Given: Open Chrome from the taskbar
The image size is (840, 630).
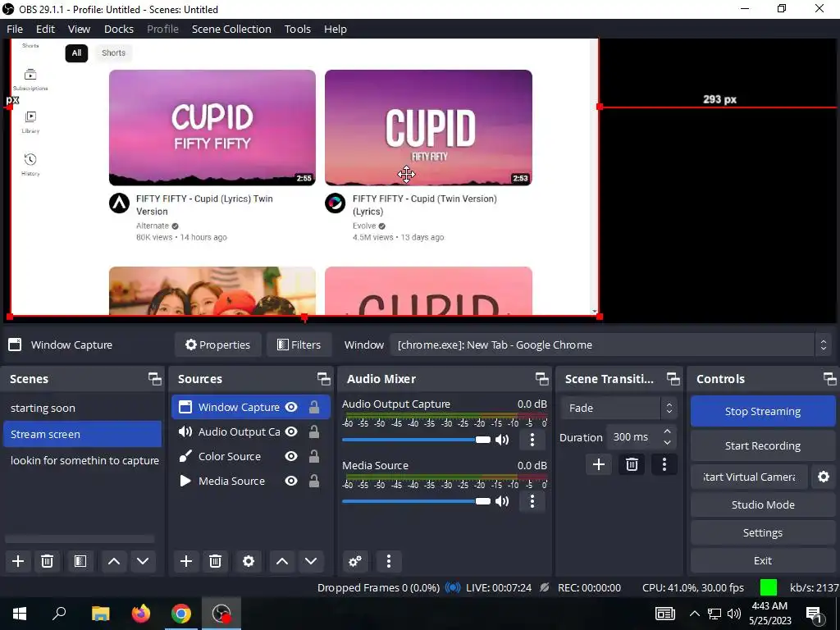Looking at the screenshot, I should coord(181,614).
